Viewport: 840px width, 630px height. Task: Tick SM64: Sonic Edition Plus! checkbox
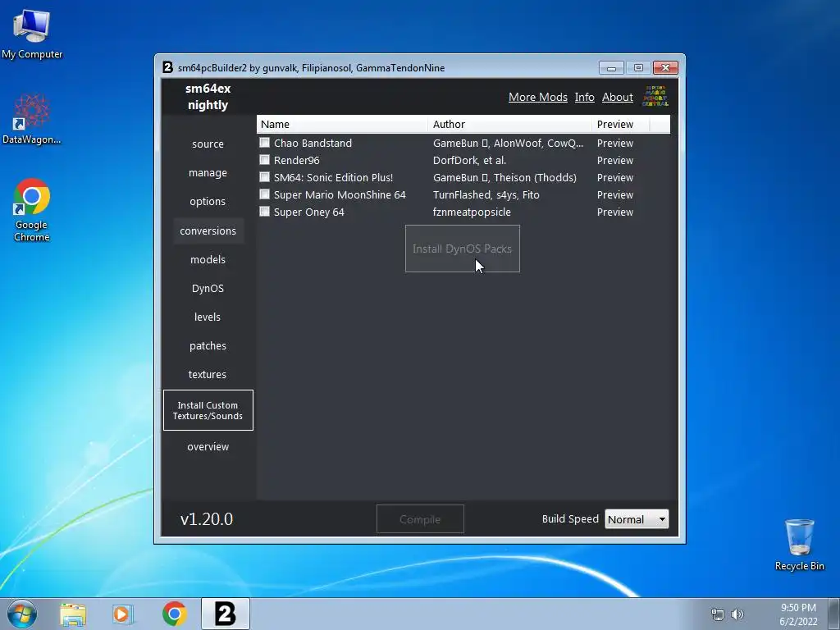coord(265,177)
